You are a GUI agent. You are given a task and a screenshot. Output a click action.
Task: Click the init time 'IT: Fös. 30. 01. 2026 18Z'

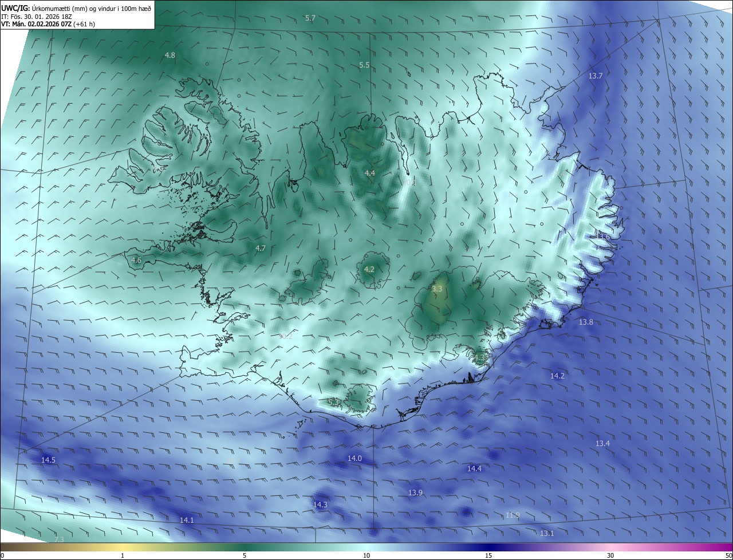(36, 17)
